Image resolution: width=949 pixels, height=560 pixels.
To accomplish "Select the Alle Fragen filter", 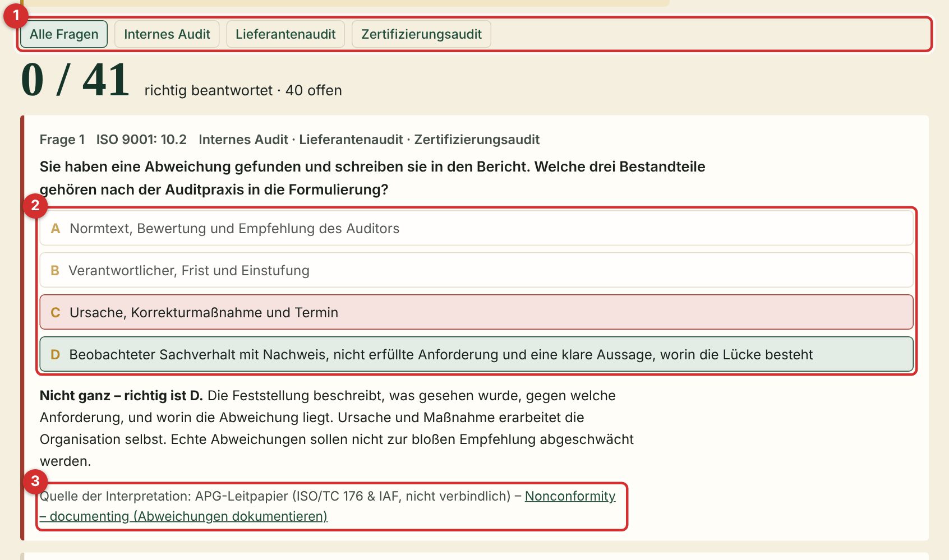I will [x=64, y=34].
